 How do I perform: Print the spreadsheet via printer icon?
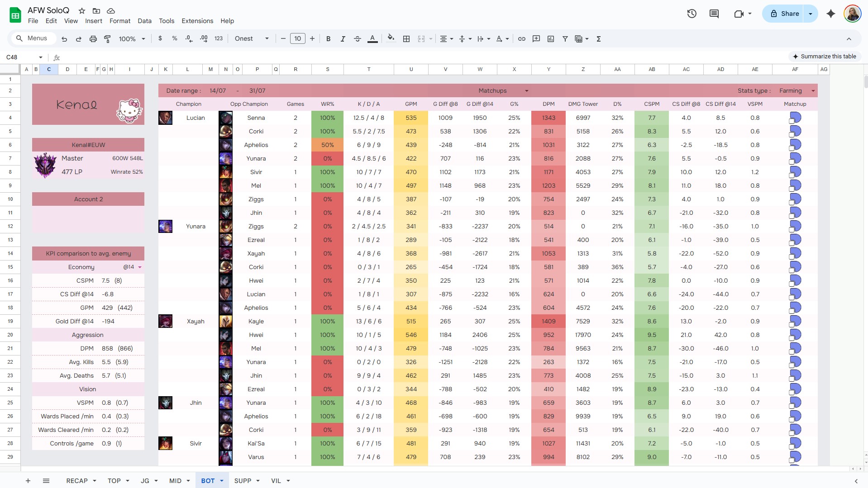point(93,39)
